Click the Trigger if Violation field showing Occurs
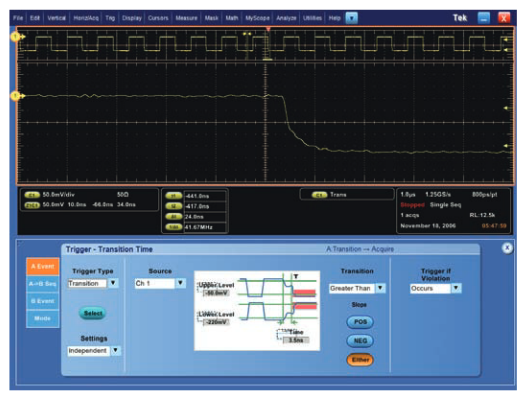Screen dimensions: 528x397 click(x=430, y=289)
